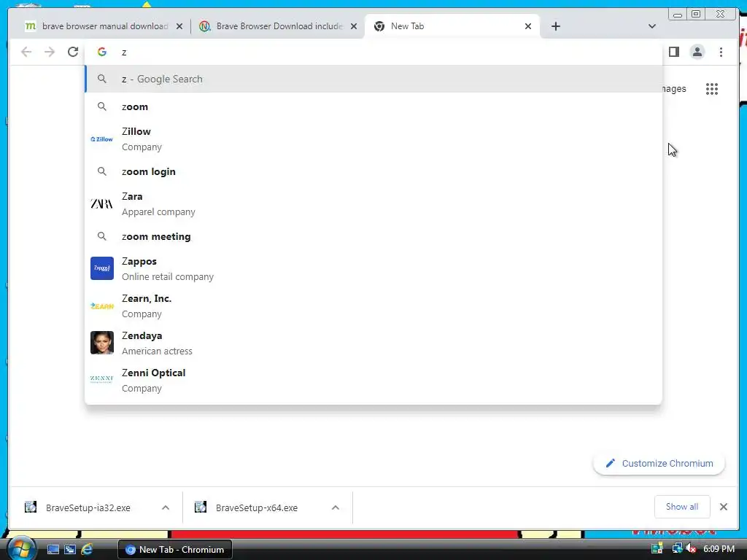Open the Windows Start orb
747x560 pixels.
coord(20,548)
